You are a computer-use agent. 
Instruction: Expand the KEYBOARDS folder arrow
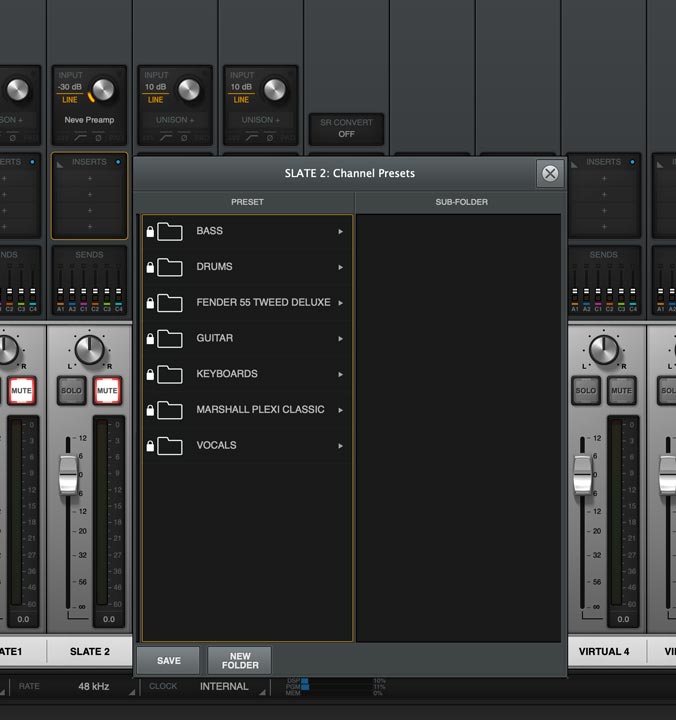[340, 375]
